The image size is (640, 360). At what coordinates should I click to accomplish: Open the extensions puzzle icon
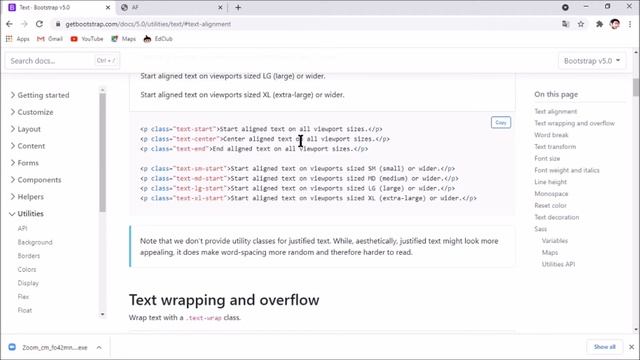pos(599,24)
